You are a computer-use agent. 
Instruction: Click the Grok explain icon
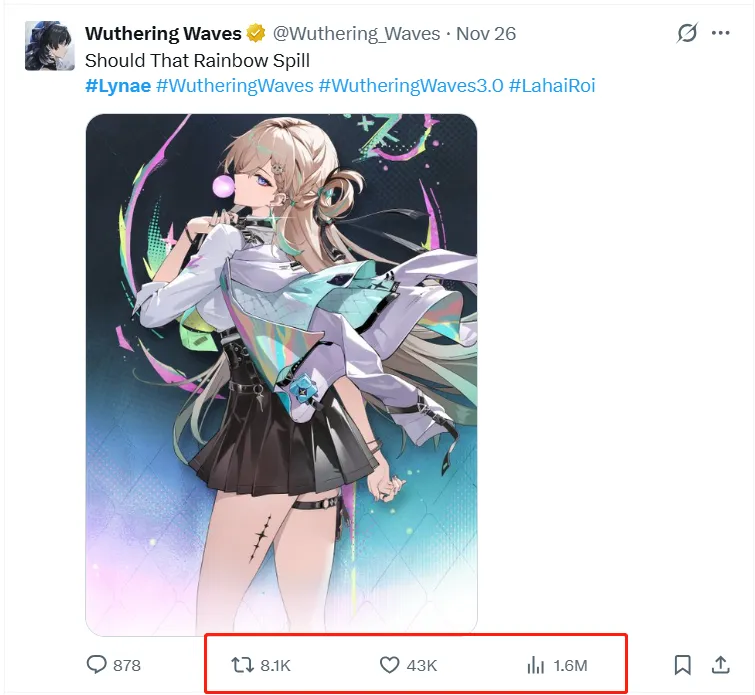[687, 33]
